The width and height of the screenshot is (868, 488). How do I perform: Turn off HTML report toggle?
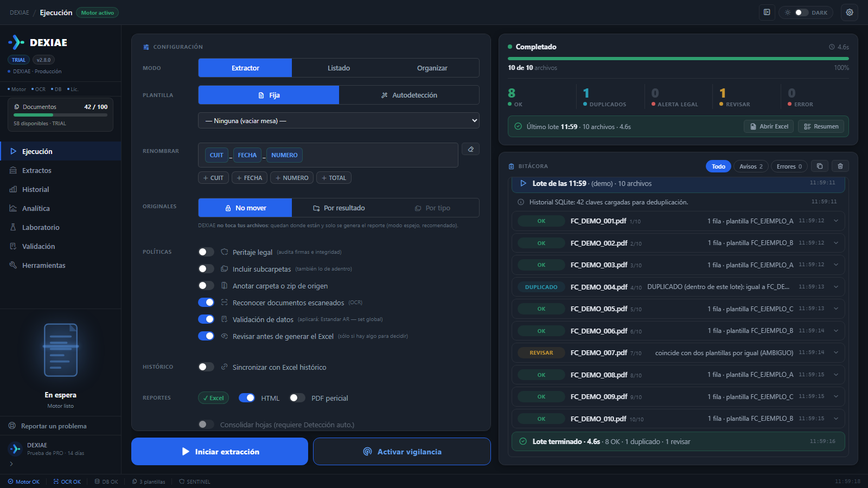click(247, 398)
